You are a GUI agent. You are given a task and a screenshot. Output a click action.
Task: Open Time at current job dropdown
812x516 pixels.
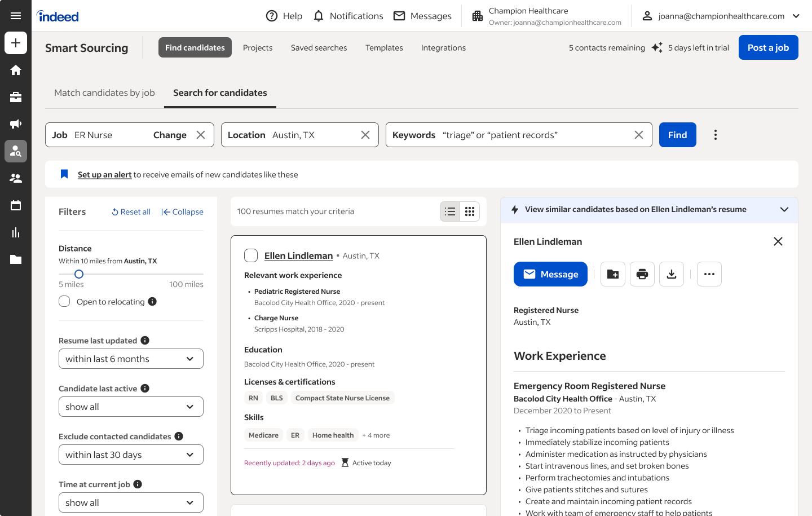131,502
